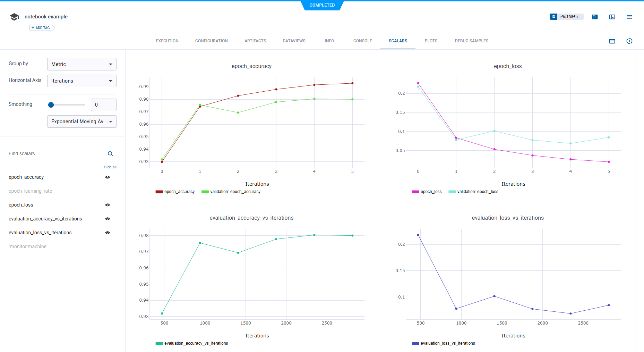The height and width of the screenshot is (352, 644).
Task: Click the ADD TAG button
Action: (x=42, y=28)
